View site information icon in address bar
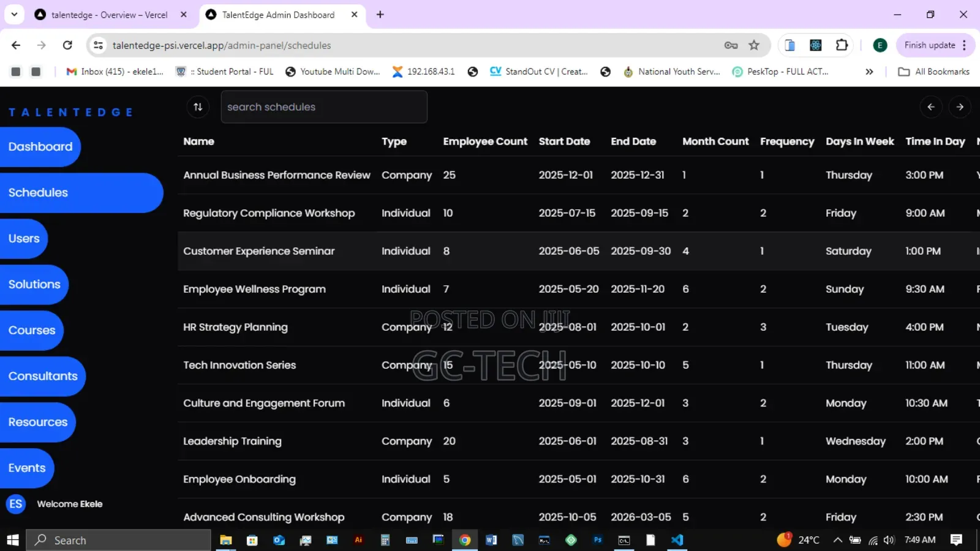This screenshot has width=980, height=551. tap(98, 45)
